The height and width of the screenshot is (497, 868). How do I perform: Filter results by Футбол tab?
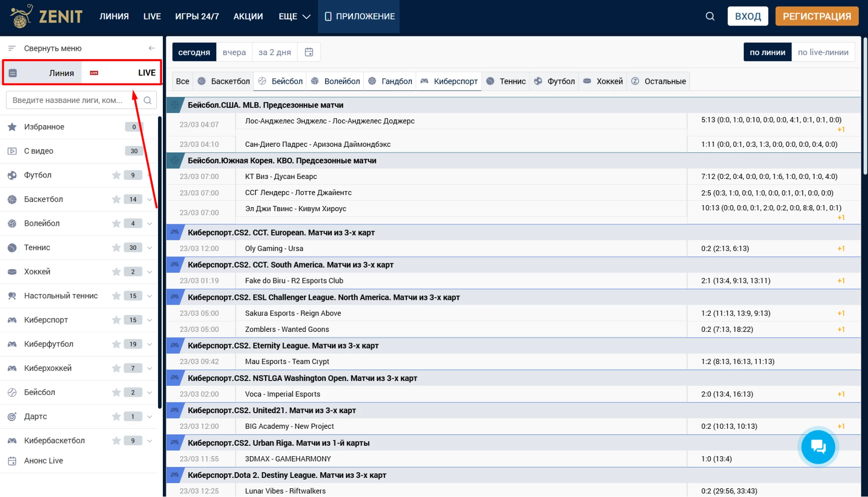point(554,81)
